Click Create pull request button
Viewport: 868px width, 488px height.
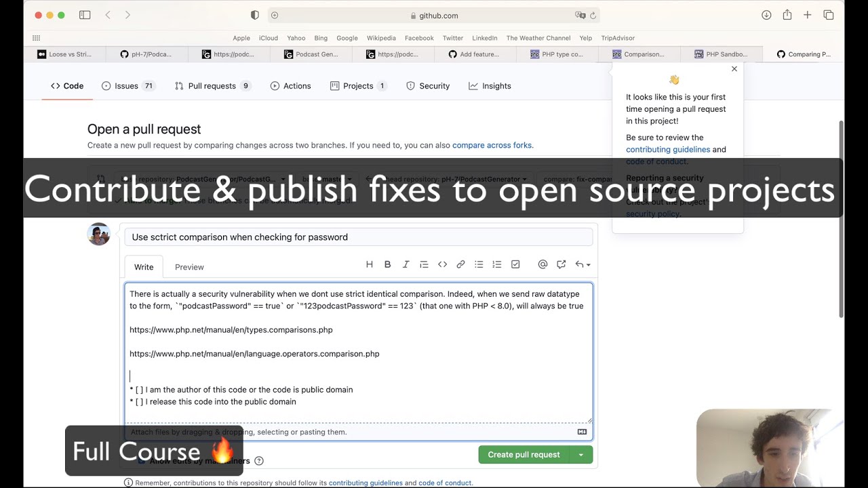pos(524,455)
